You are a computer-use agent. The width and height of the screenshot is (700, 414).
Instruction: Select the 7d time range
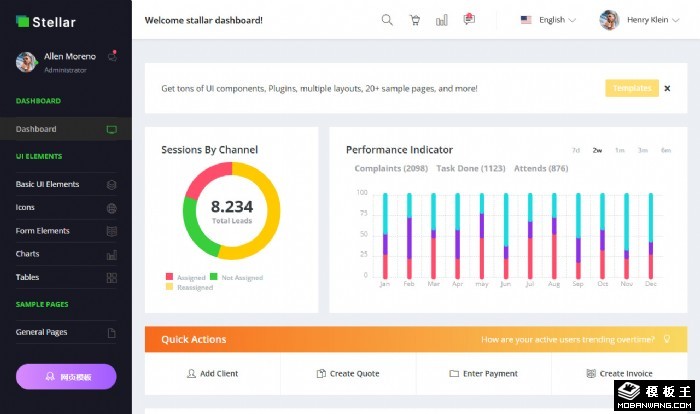coord(576,150)
